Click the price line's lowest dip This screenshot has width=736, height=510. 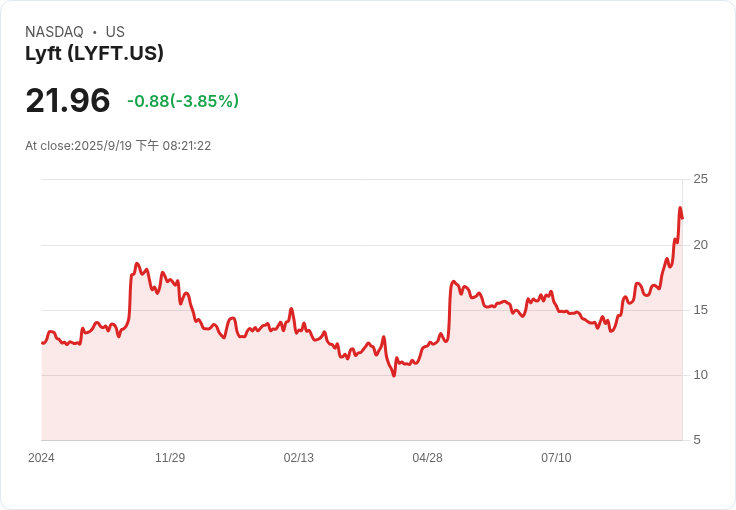point(394,375)
